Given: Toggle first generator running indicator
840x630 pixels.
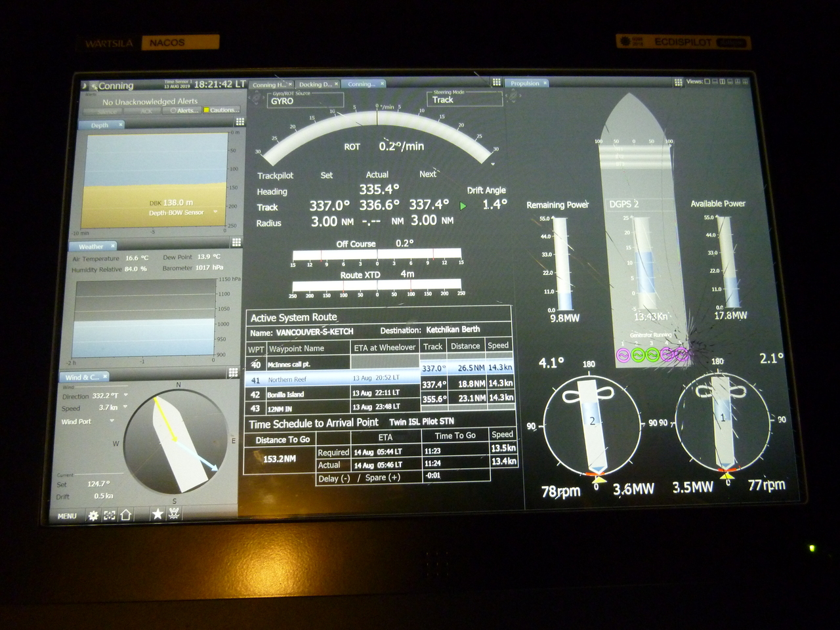Looking at the screenshot, I should coord(622,355).
